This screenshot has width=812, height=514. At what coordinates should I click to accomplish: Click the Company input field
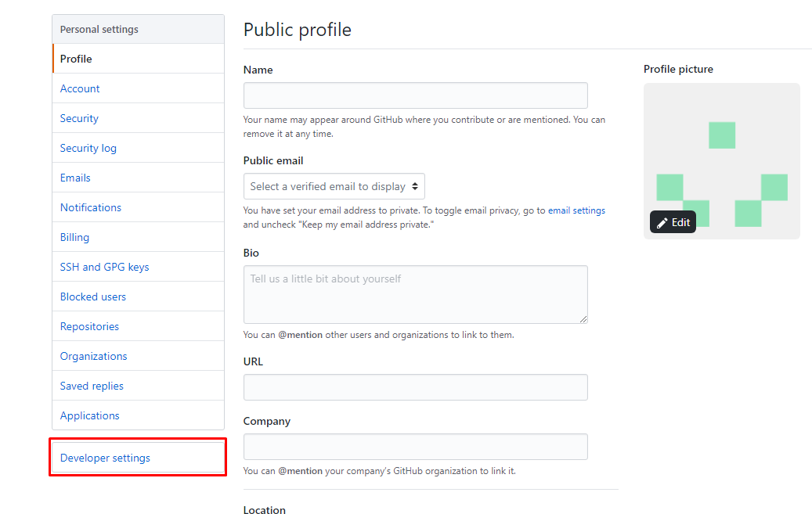415,447
